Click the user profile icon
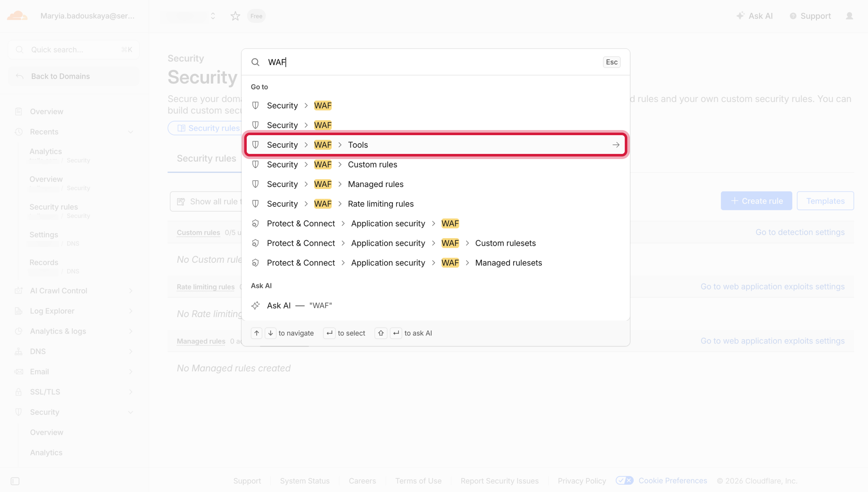 pyautogui.click(x=849, y=16)
